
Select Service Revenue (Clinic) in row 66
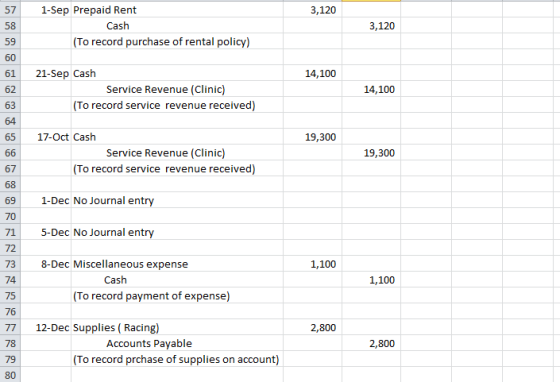pyautogui.click(x=177, y=153)
